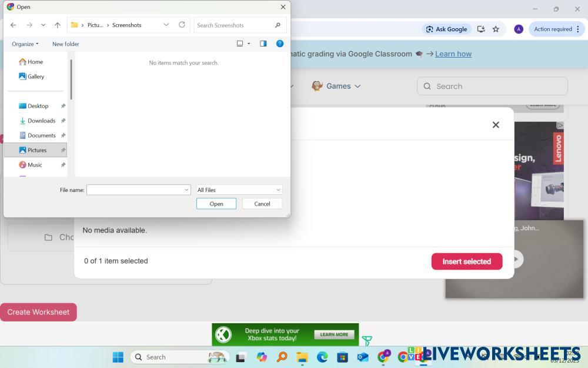588x368 pixels.
Task: Click the File name input field
Action: click(135, 190)
